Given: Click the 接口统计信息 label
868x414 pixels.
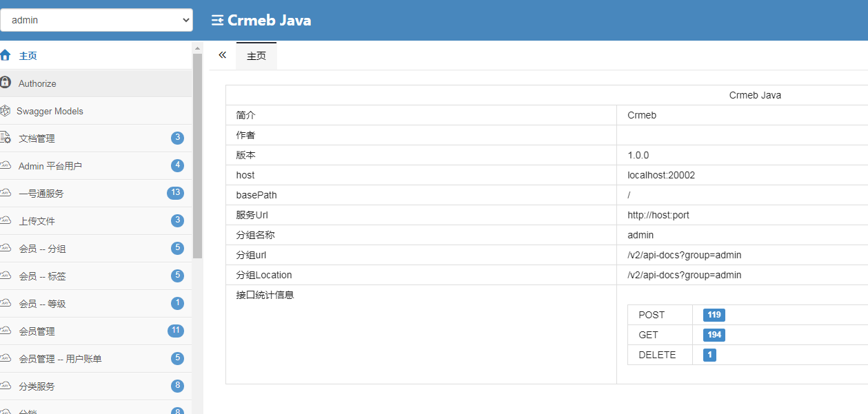Looking at the screenshot, I should [265, 295].
